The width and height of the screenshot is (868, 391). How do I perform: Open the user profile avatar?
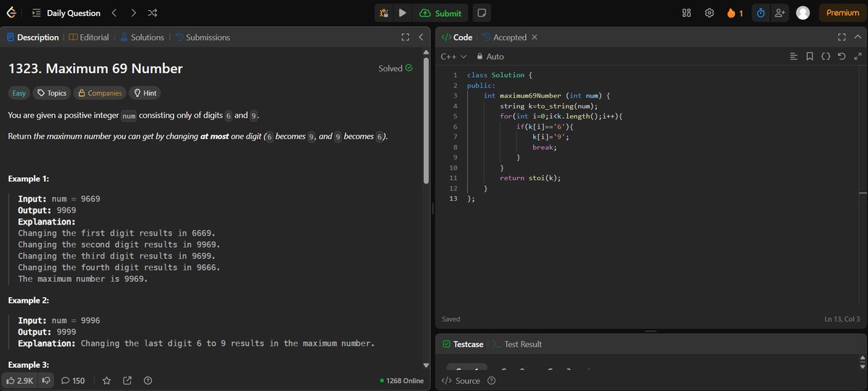click(803, 13)
